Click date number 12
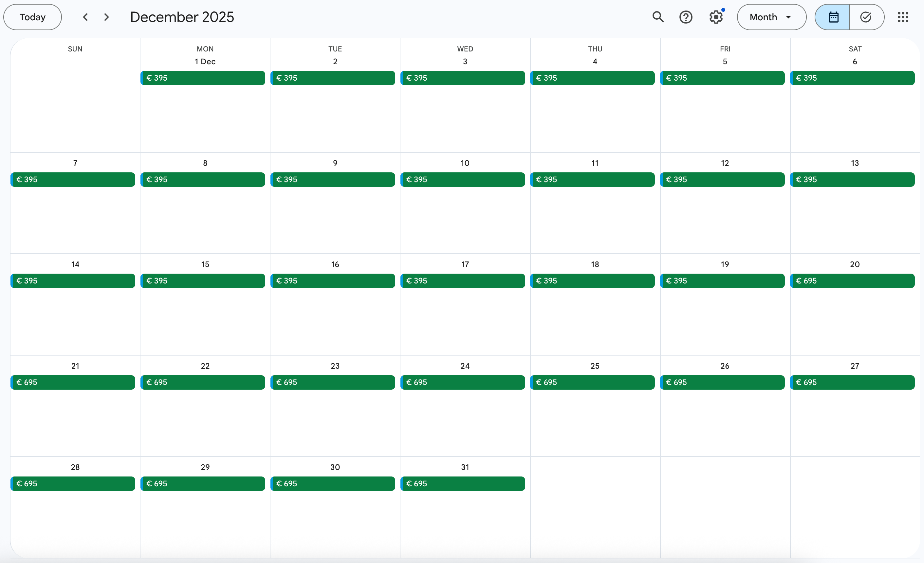This screenshot has height=563, width=924. coord(725,163)
